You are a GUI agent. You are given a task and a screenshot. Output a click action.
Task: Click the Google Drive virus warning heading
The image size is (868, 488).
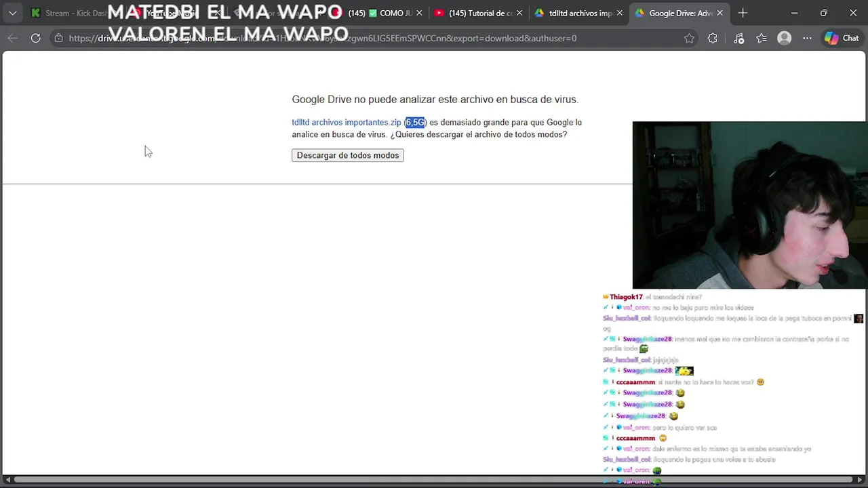[x=435, y=99]
